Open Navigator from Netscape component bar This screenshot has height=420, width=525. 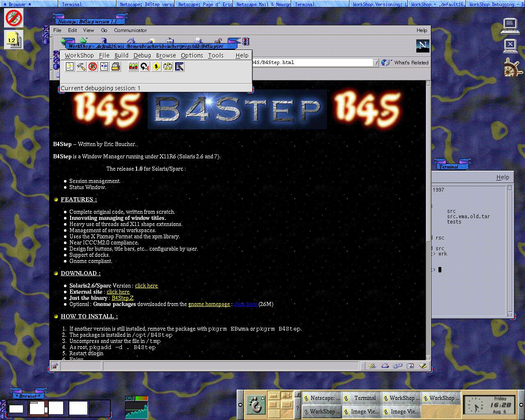pyautogui.click(x=372, y=366)
